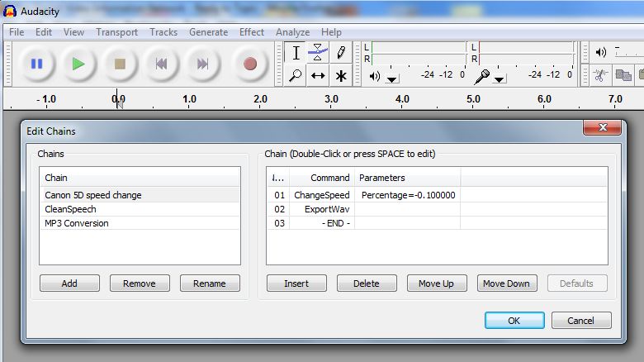Select the Canon 5D speed change chain

tap(140, 195)
